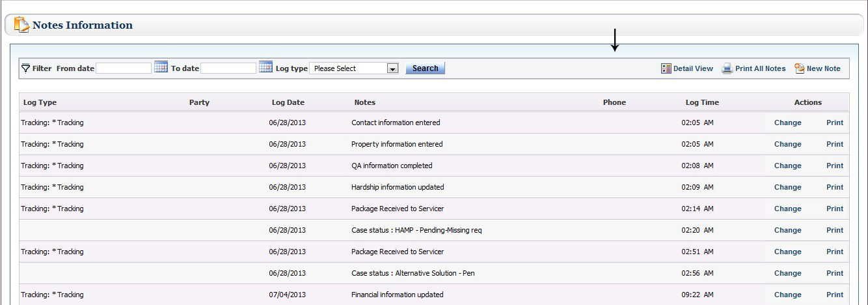The height and width of the screenshot is (305, 868).
Task: Click the Search button
Action: [426, 68]
